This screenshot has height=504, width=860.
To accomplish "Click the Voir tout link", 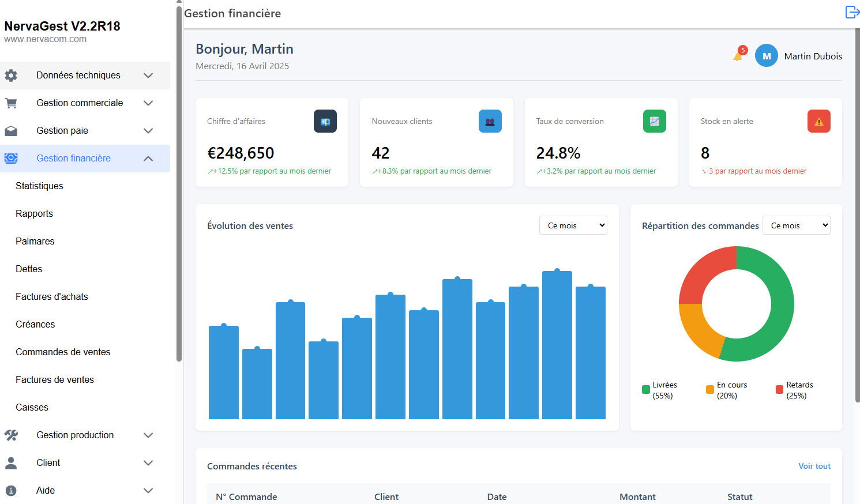I will coord(814,466).
